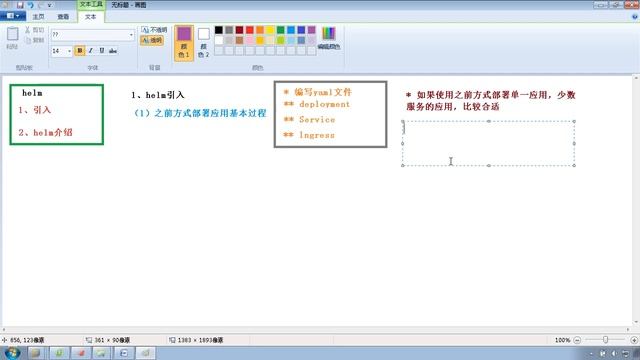Open the quick access toolbar customize arrow

(50, 5)
